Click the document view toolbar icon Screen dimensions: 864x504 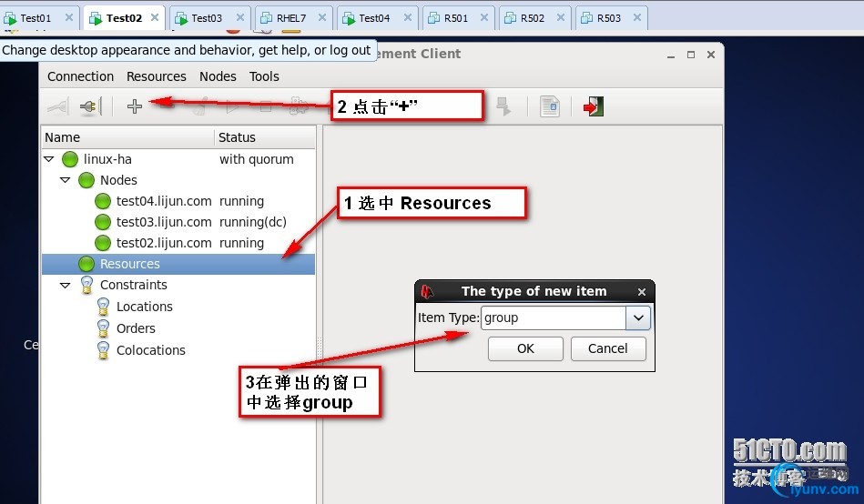point(549,106)
